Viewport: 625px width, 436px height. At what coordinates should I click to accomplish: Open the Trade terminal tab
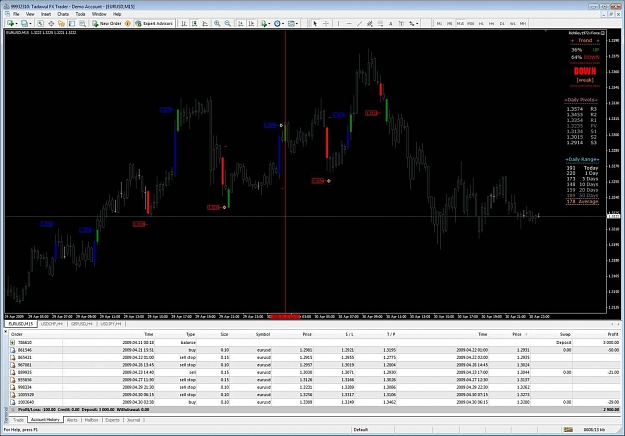click(x=18, y=420)
